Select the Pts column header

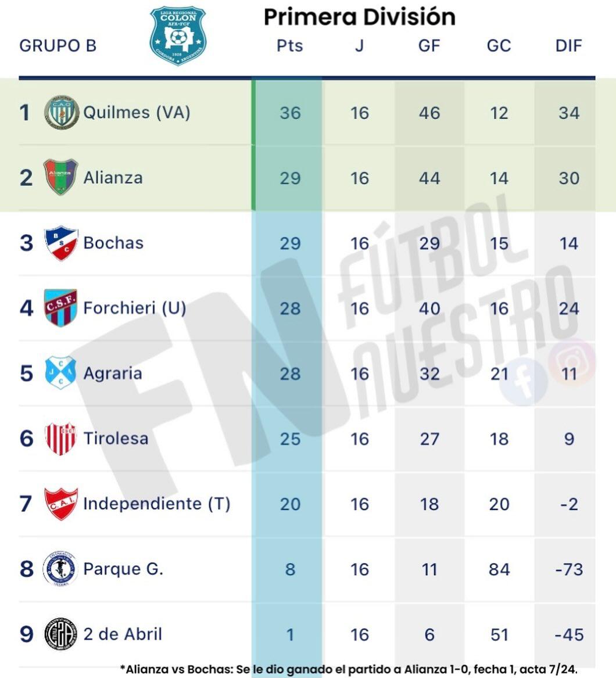[x=289, y=46]
